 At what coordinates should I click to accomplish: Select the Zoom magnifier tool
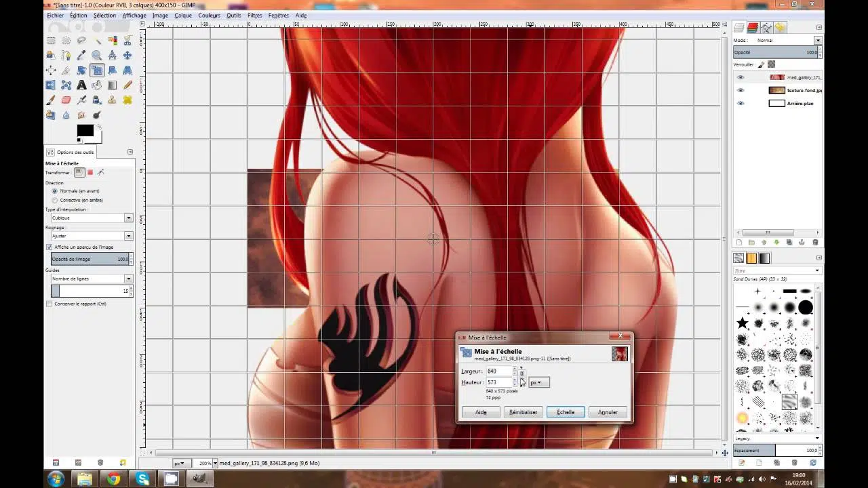point(97,55)
